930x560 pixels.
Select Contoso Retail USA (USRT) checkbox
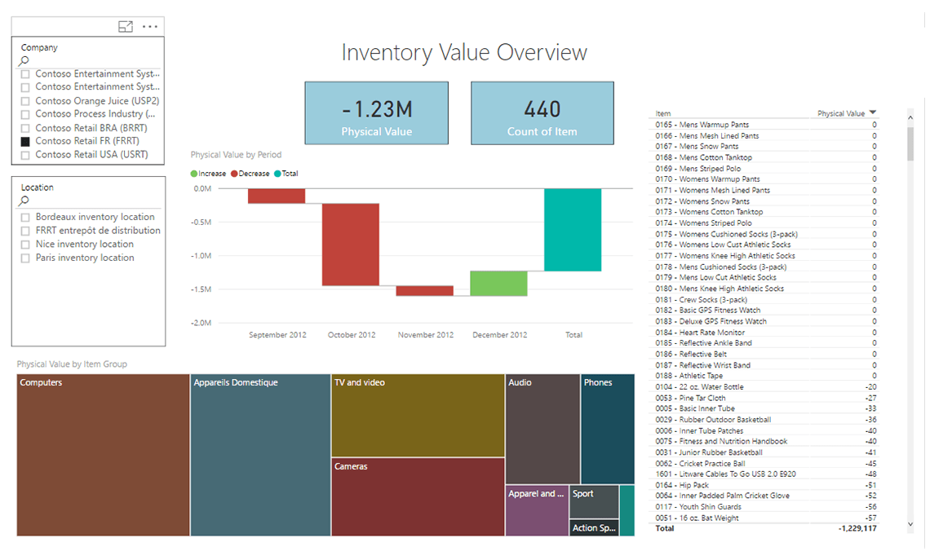(x=25, y=155)
